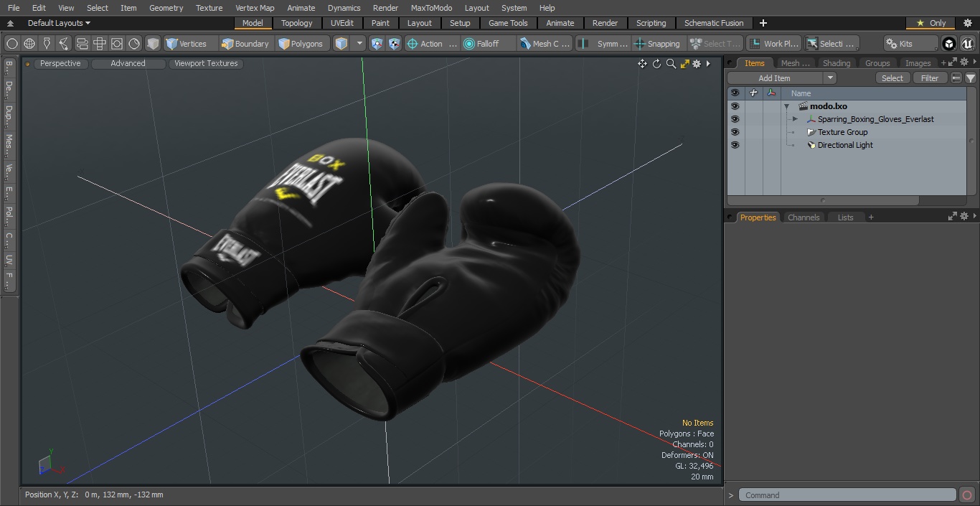This screenshot has height=506, width=980.
Task: Open the Work Plane menu
Action: click(773, 44)
